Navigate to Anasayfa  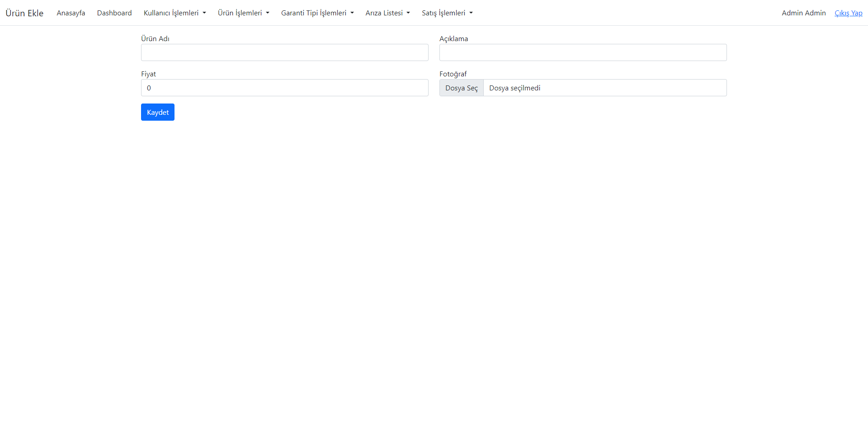71,13
